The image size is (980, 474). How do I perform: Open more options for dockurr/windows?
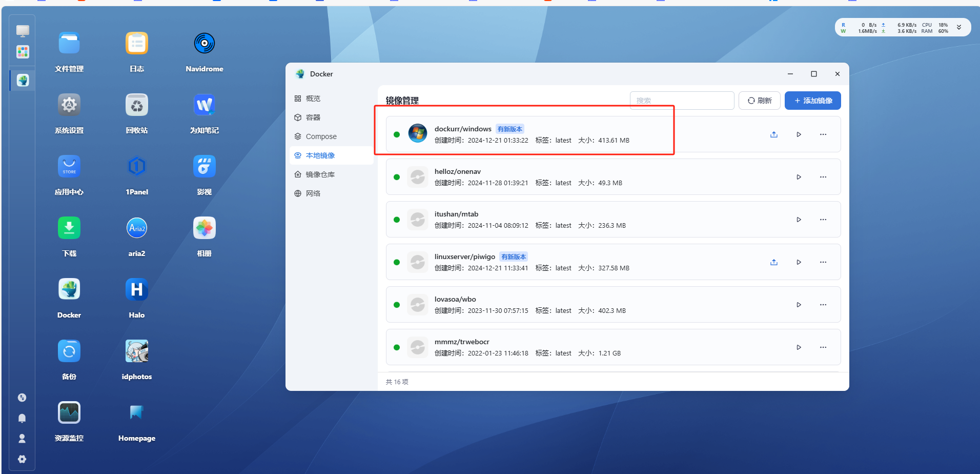coord(823,134)
